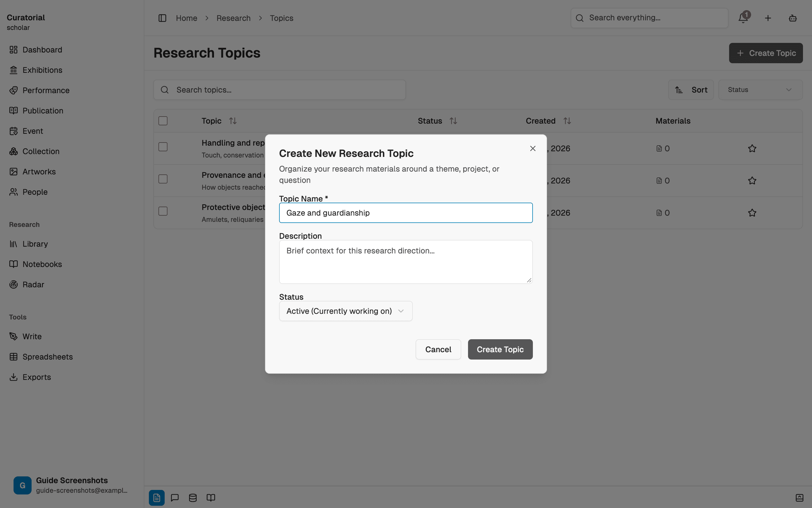
Task: Click materials count on Protective objects row
Action: (x=663, y=213)
